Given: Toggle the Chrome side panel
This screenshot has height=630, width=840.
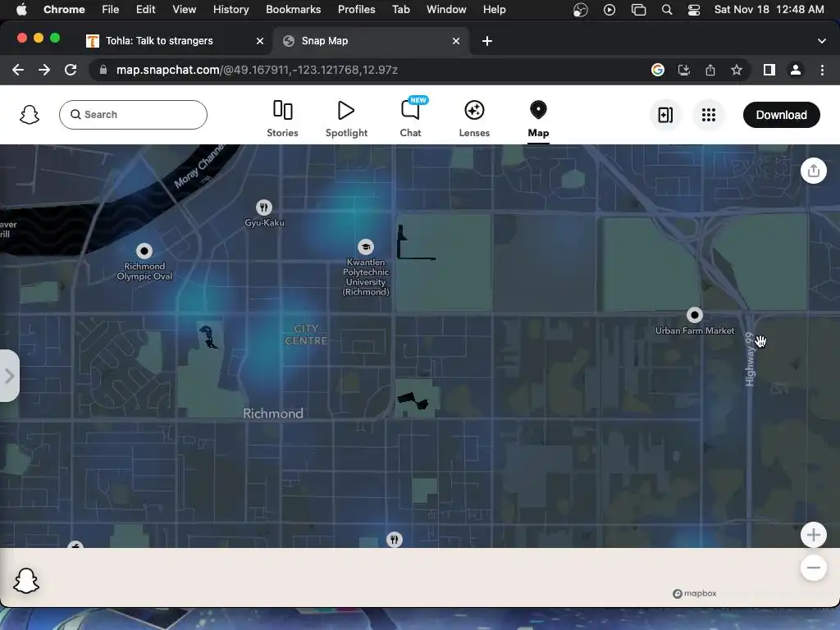Looking at the screenshot, I should (x=769, y=70).
